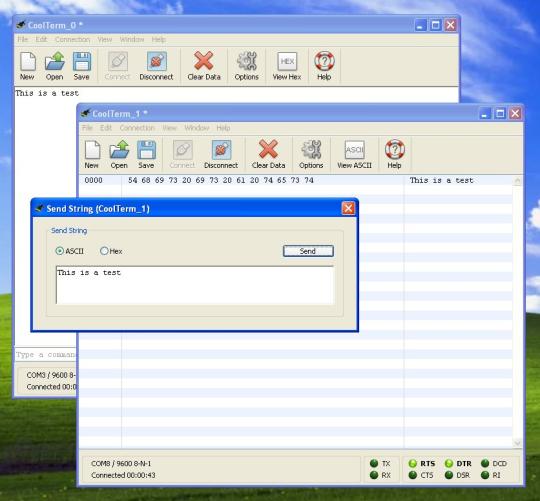
Task: Click COM3 / 9600 status in CoolTerm_0
Action: (51, 375)
